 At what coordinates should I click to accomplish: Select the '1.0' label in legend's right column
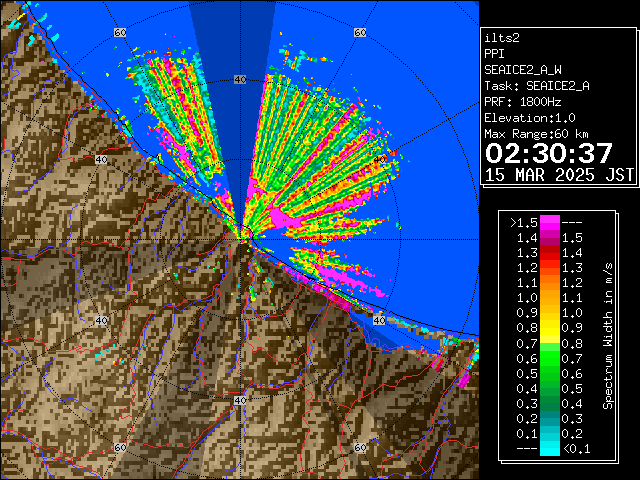[x=572, y=313]
